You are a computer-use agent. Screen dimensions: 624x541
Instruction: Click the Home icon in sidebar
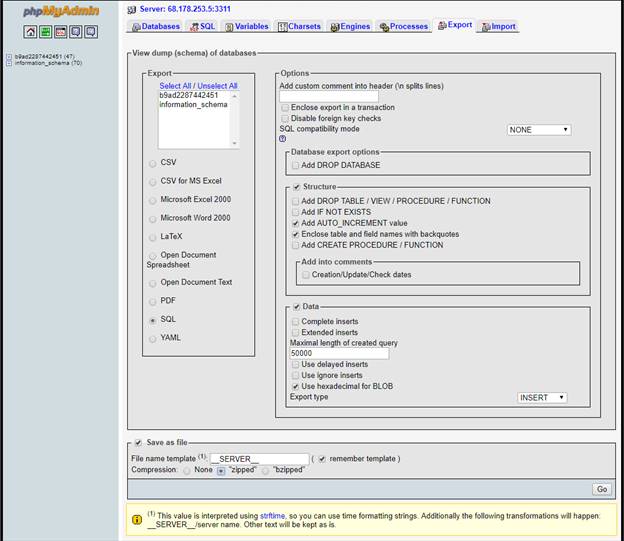(x=30, y=31)
